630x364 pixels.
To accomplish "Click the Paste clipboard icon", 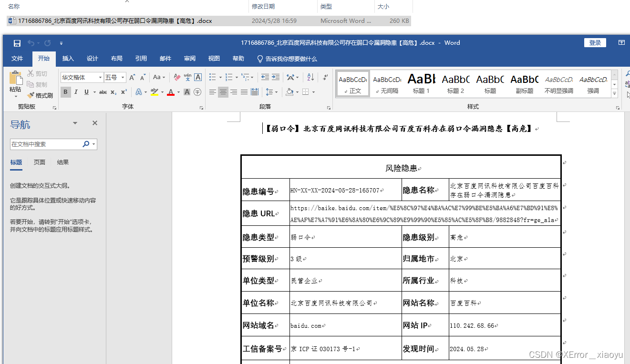I will 15,78.
